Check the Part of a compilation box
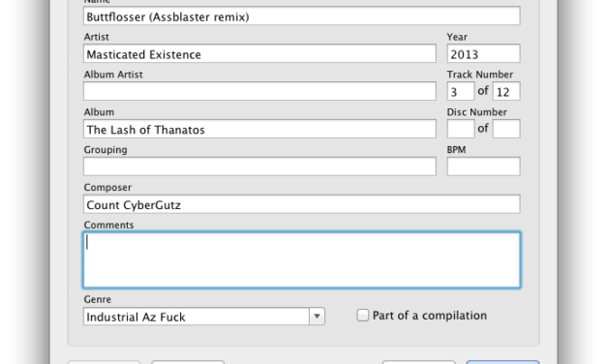Image resolution: width=607 pixels, height=364 pixels. (363, 316)
